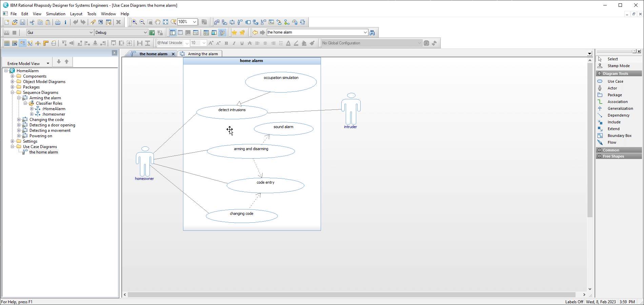Image resolution: width=644 pixels, height=305 pixels.
Task: Open the Simulation menu
Action: coord(55,14)
